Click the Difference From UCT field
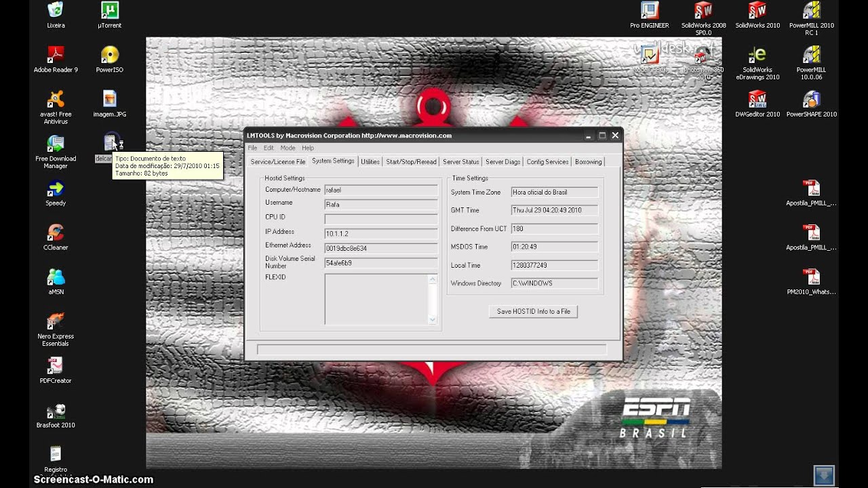 (555, 228)
